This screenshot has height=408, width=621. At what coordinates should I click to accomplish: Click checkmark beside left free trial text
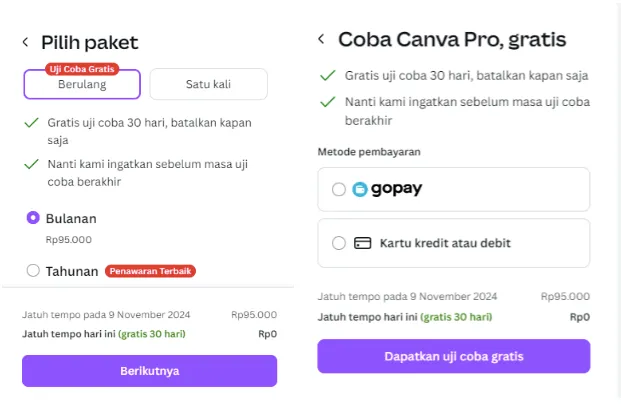(x=30, y=122)
